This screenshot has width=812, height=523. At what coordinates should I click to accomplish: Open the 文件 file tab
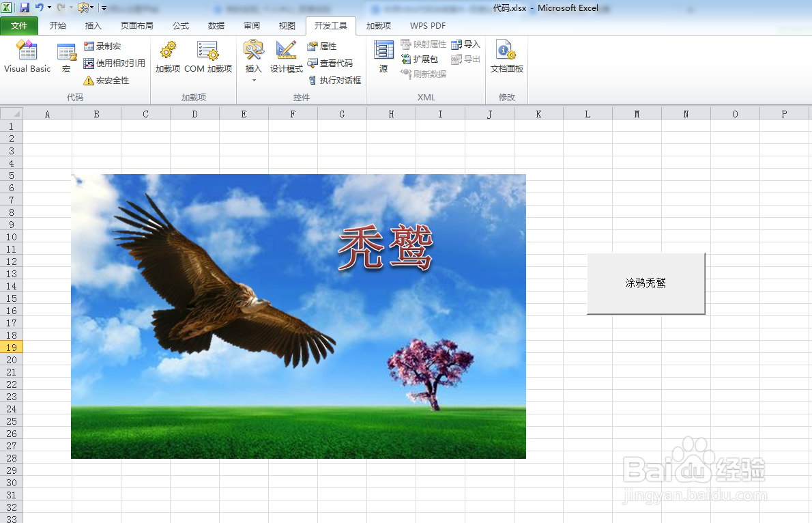coord(19,26)
